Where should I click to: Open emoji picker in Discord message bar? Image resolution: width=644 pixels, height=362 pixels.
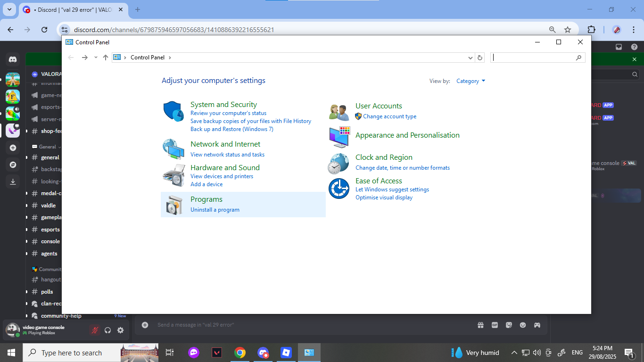[x=523, y=325]
